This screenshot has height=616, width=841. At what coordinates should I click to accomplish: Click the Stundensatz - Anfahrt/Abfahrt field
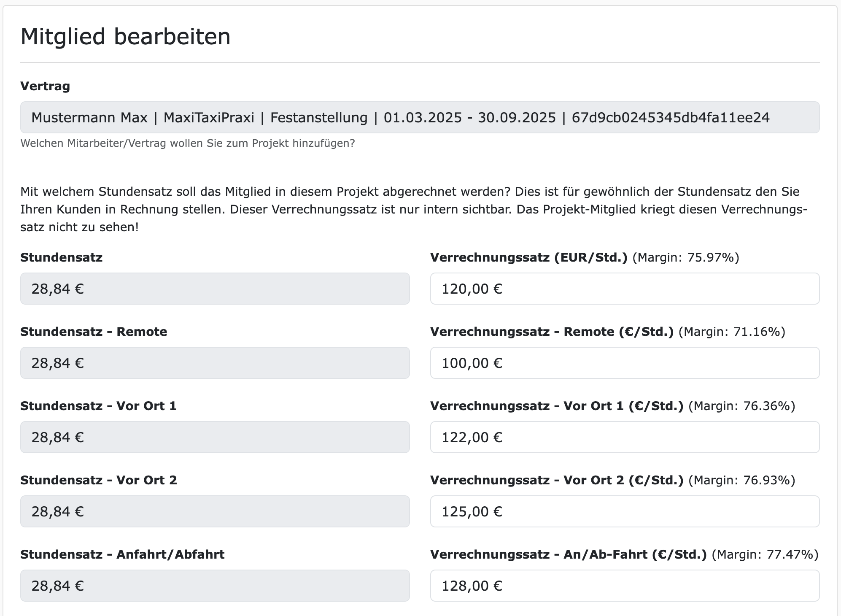click(215, 586)
